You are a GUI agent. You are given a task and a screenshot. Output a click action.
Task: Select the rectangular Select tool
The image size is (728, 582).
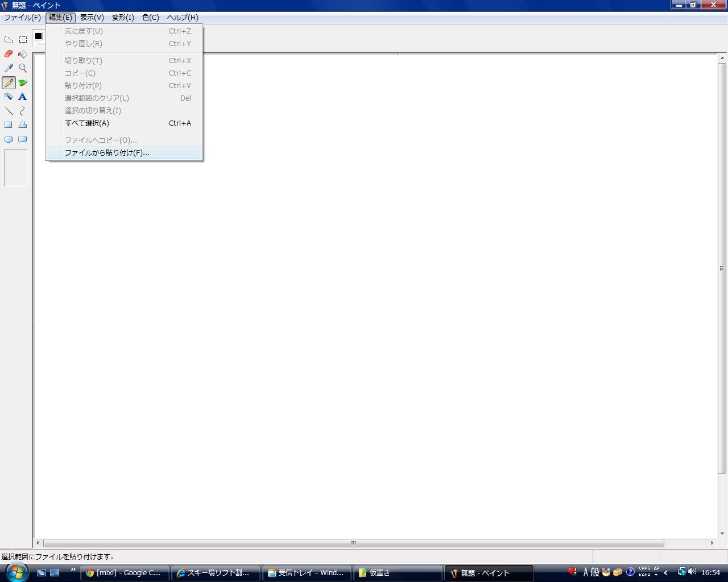click(x=23, y=40)
